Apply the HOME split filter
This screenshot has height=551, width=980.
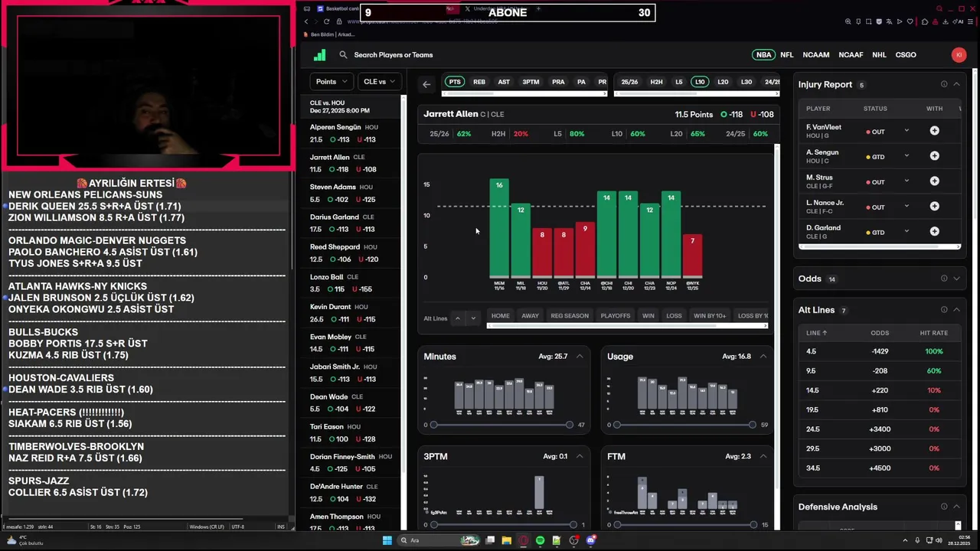(x=501, y=316)
